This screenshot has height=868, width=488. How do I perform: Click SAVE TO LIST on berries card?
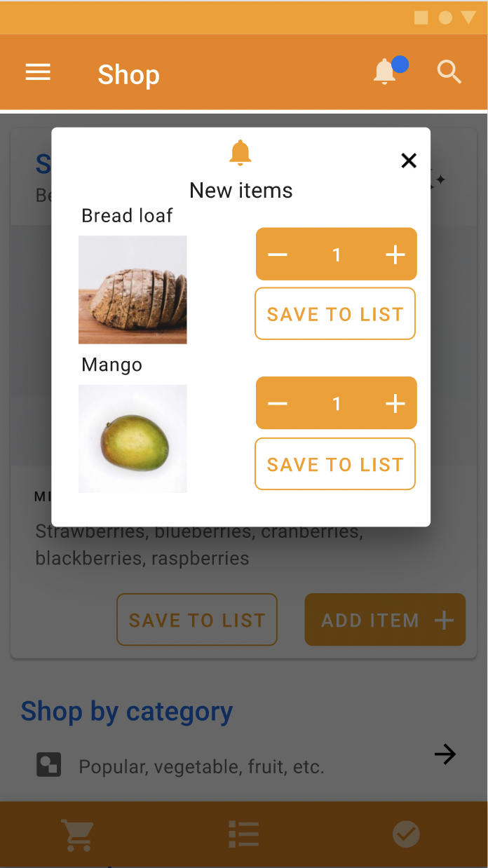click(x=197, y=620)
